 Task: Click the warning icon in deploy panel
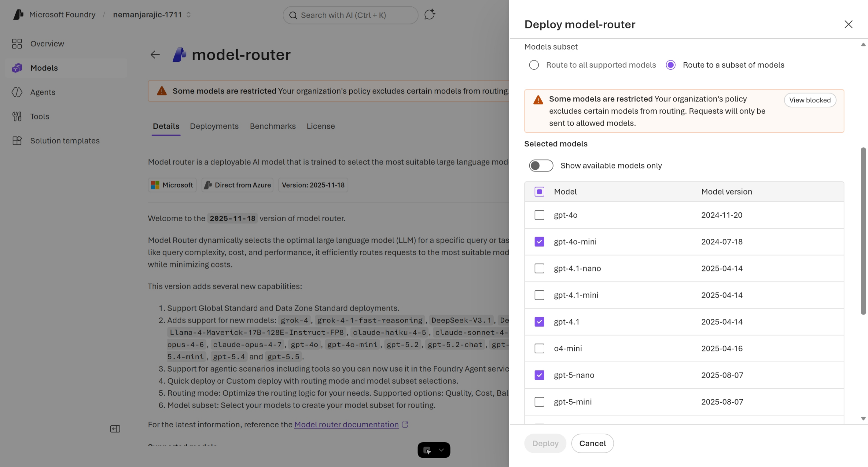[538, 100]
